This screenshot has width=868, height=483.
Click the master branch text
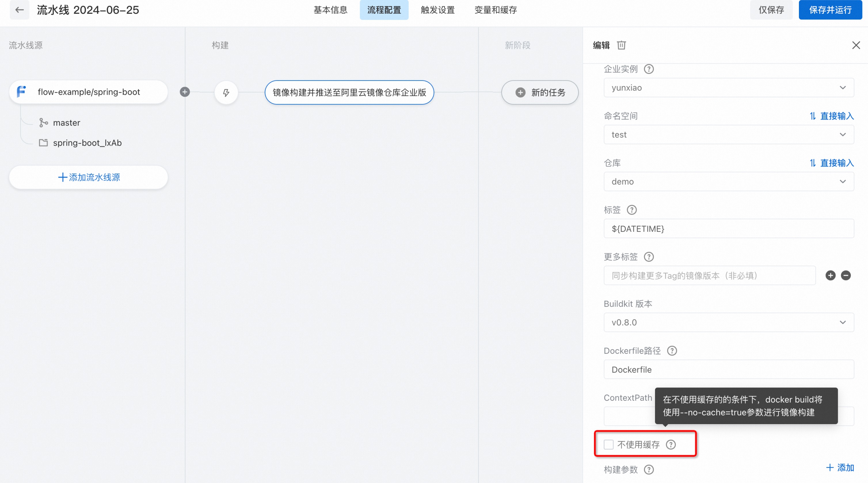click(x=67, y=123)
